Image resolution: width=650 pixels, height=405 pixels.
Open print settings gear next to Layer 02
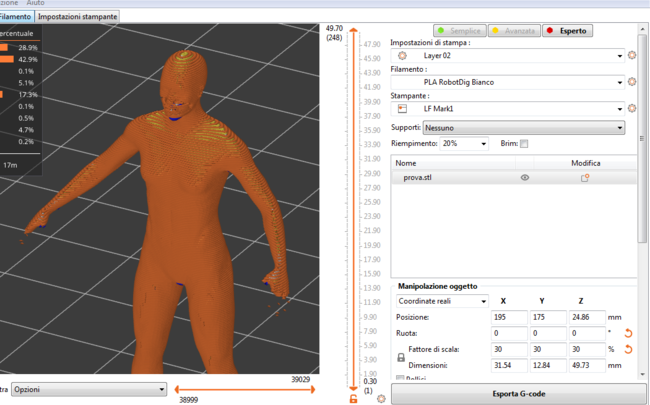[x=632, y=56]
